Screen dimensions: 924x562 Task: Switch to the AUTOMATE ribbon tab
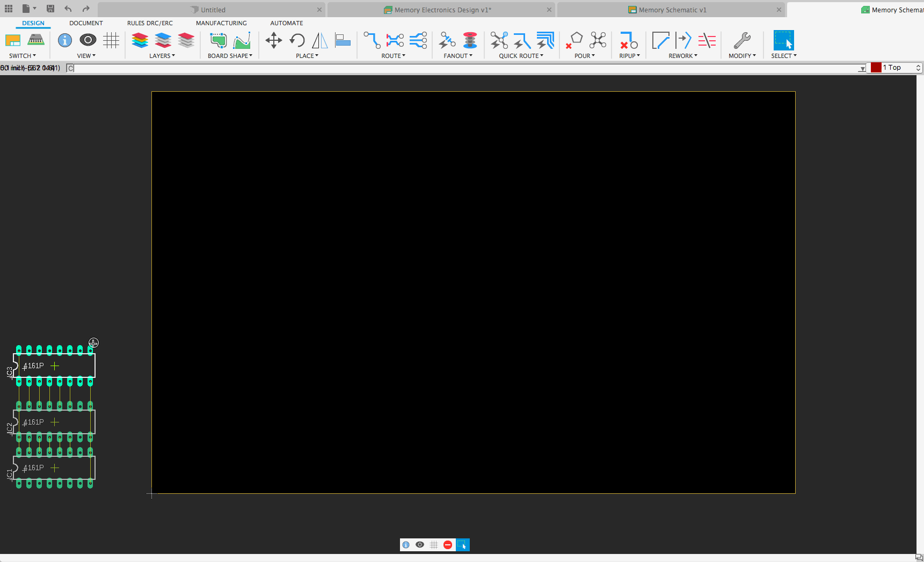click(x=287, y=23)
